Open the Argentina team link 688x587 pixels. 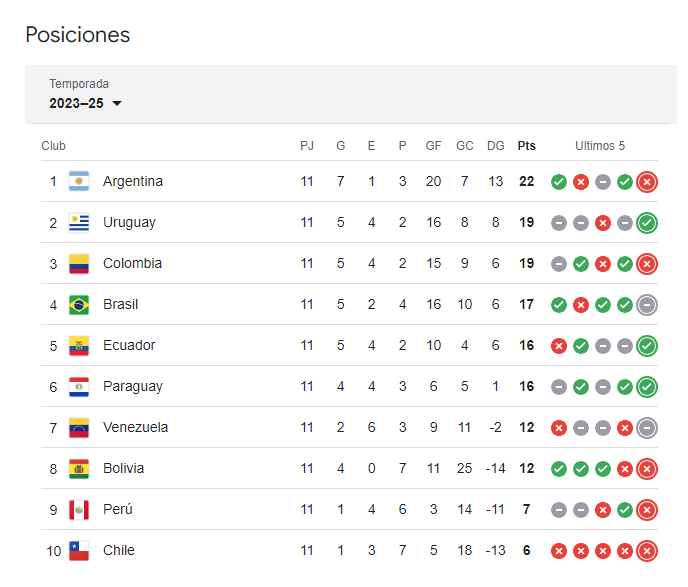point(132,182)
